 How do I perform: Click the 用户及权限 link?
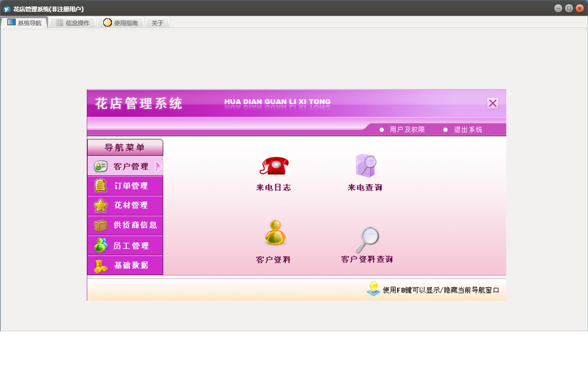click(407, 130)
